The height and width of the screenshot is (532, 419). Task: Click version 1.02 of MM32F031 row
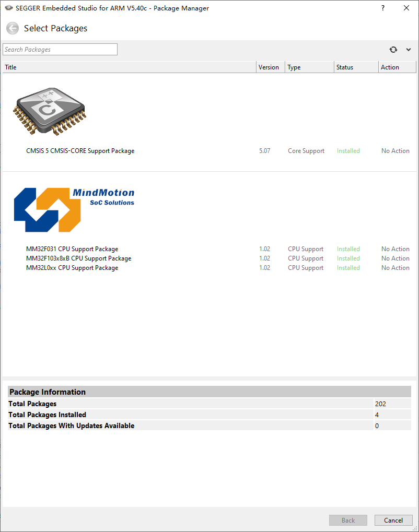coord(264,249)
